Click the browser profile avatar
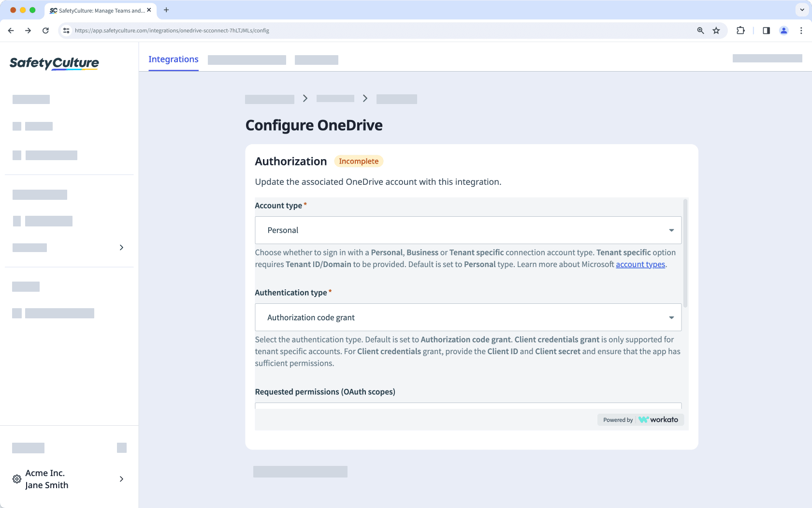 [784, 30]
